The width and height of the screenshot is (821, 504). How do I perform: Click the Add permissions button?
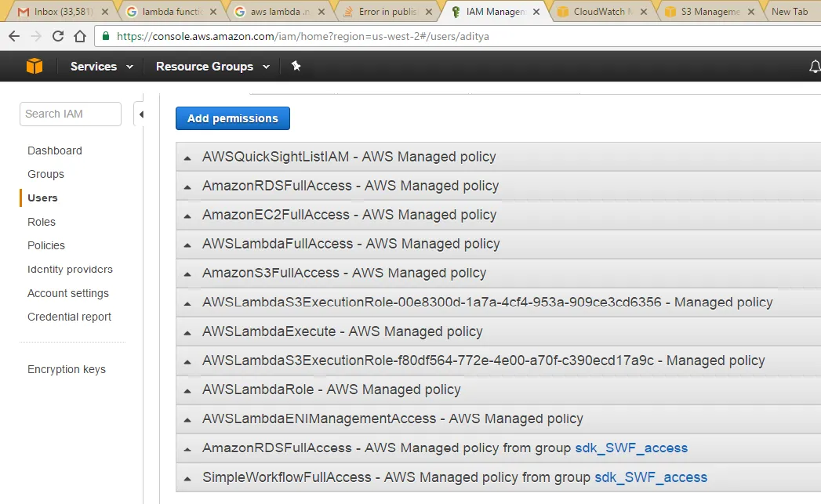point(232,118)
